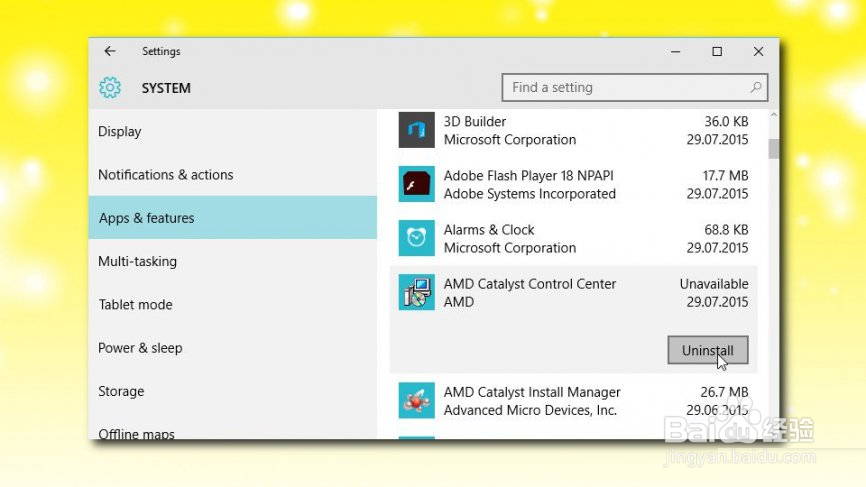Viewport: 866px width, 487px height.
Task: Click the Settings window title
Action: pyautogui.click(x=161, y=51)
